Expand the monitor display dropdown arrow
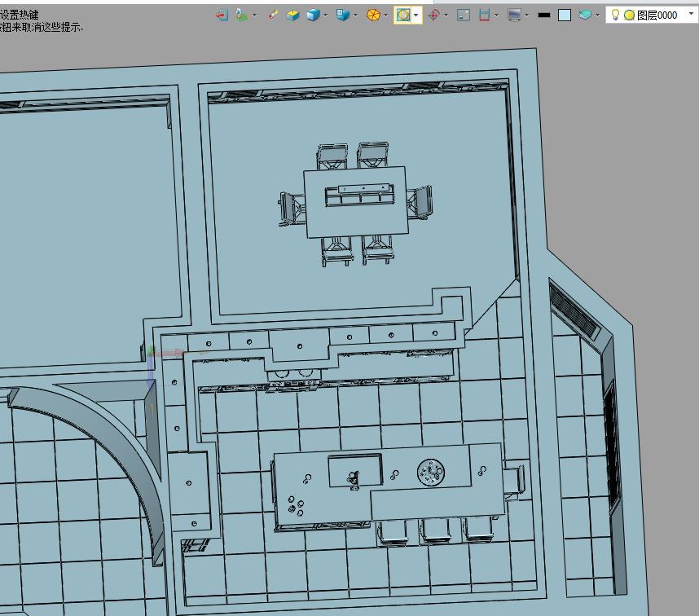Viewport: 699px width, 616px height. [x=527, y=15]
